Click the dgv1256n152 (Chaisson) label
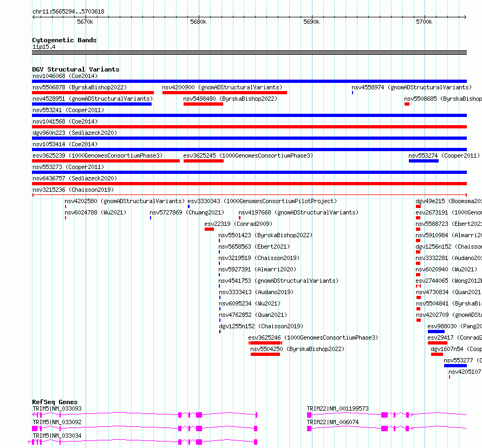Screen dimensions: 482x448 449,246
